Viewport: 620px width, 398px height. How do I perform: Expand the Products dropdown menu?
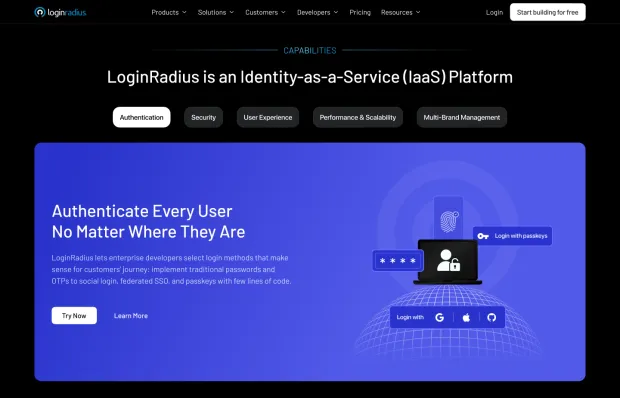tap(169, 12)
